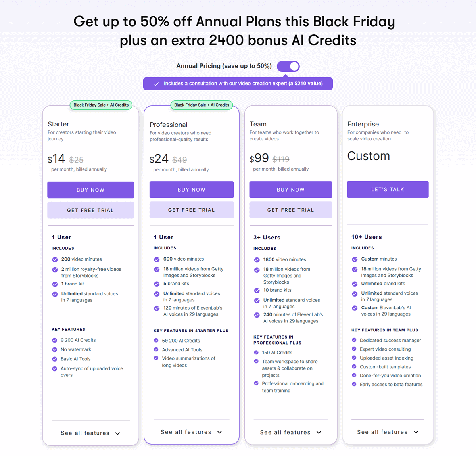Click the Black Friday badge above Professional

(x=202, y=105)
